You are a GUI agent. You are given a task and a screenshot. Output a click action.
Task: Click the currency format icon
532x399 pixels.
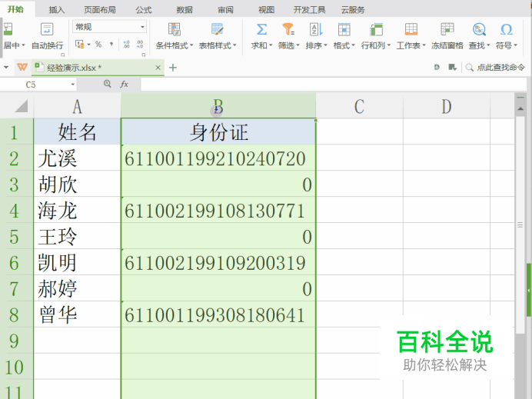80,44
